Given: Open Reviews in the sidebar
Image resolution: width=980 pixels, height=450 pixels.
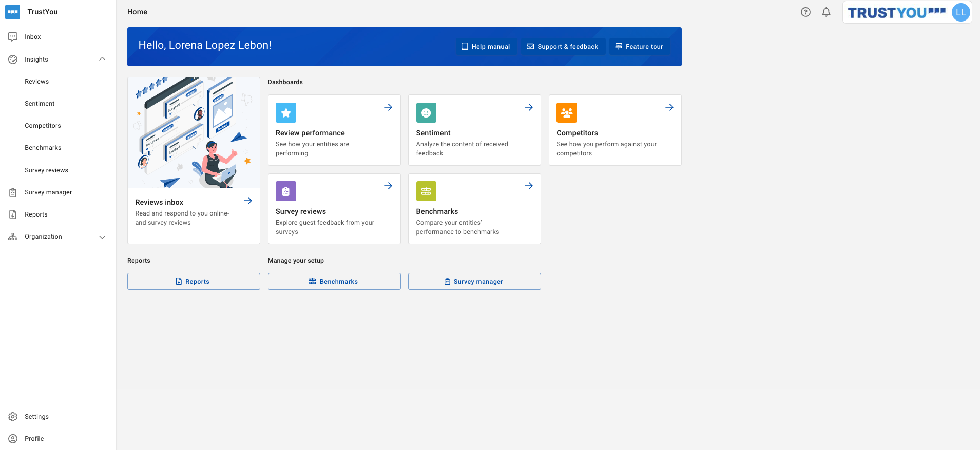Looking at the screenshot, I should point(37,82).
